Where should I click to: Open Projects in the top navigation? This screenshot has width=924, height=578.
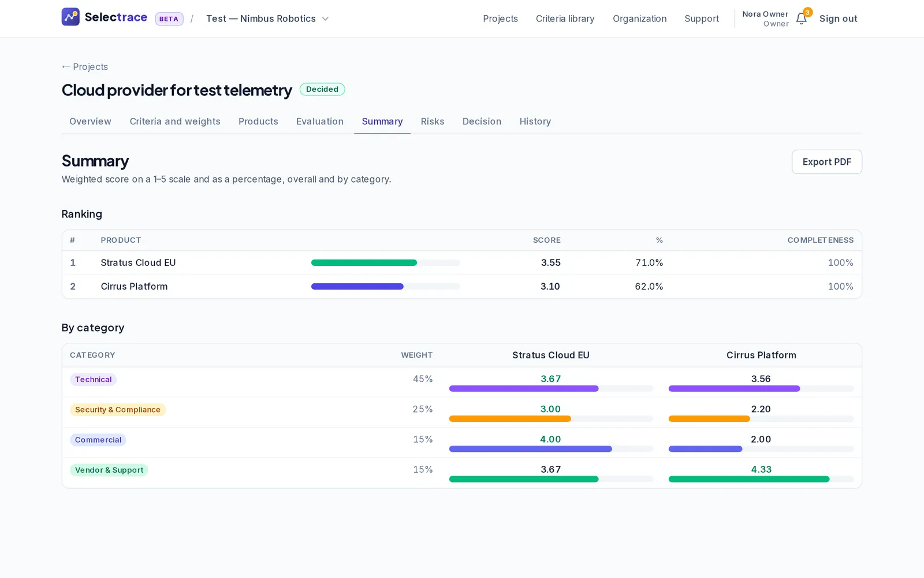pyautogui.click(x=500, y=18)
